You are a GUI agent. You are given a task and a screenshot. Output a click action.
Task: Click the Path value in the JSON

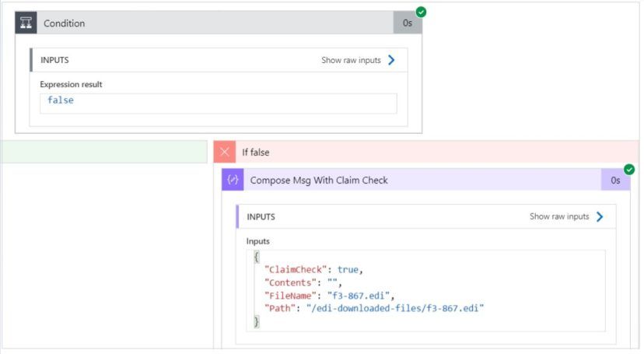tap(396, 309)
